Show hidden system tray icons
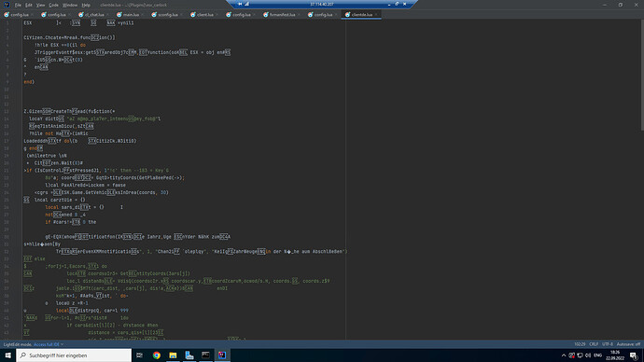This screenshot has height=362, width=644. [564, 355]
